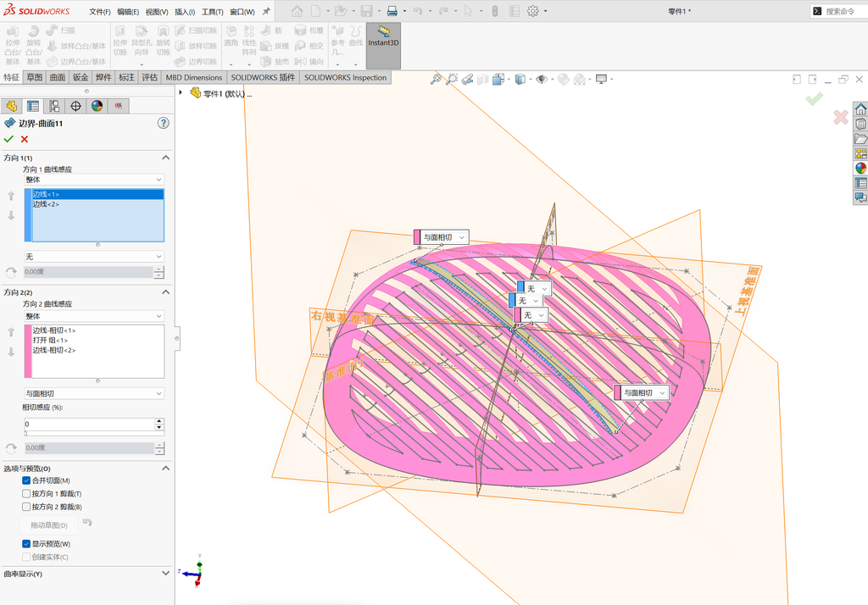The image size is (868, 605).
Task: Enable 按方向 2 剪裁 checkbox
Action: [x=26, y=507]
